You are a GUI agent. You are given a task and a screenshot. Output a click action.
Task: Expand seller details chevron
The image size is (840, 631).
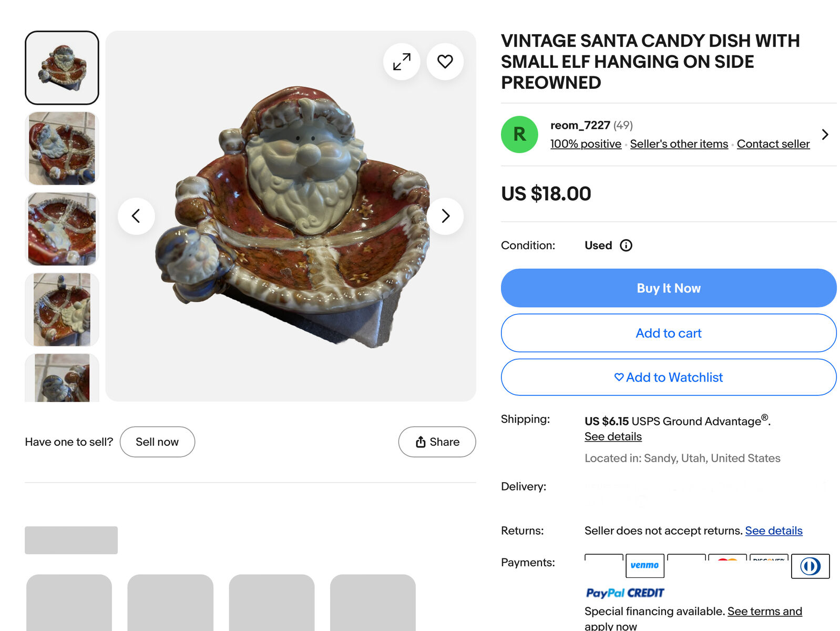tap(825, 135)
